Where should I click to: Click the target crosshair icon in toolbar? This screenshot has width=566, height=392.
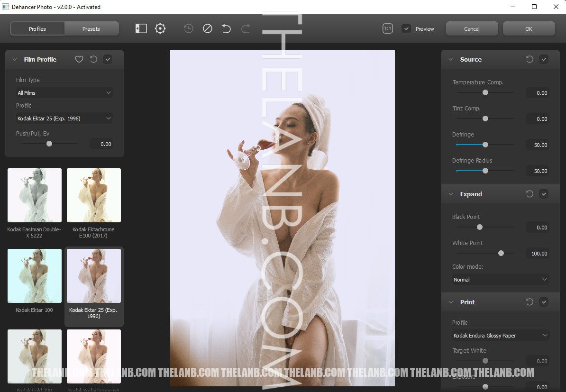click(160, 29)
